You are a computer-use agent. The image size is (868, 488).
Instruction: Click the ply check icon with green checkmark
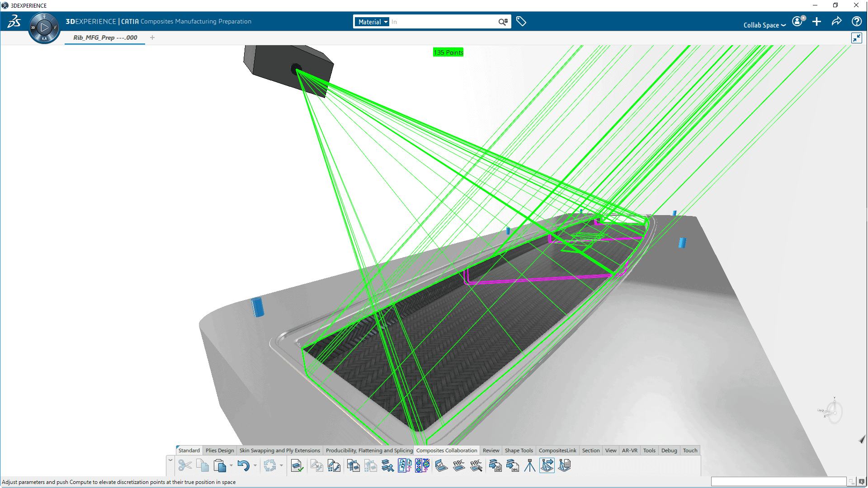click(297, 465)
